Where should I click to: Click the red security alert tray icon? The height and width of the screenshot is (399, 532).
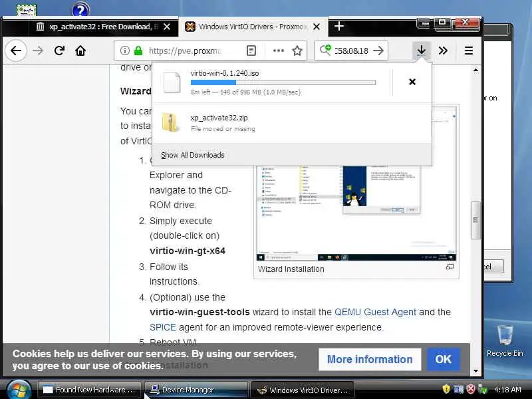(471, 389)
